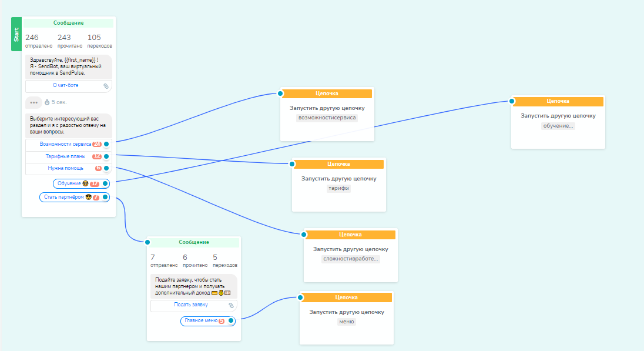Select 'Цепочка' header above 'сложностивработе...'
The width and height of the screenshot is (644, 351).
pos(350,235)
